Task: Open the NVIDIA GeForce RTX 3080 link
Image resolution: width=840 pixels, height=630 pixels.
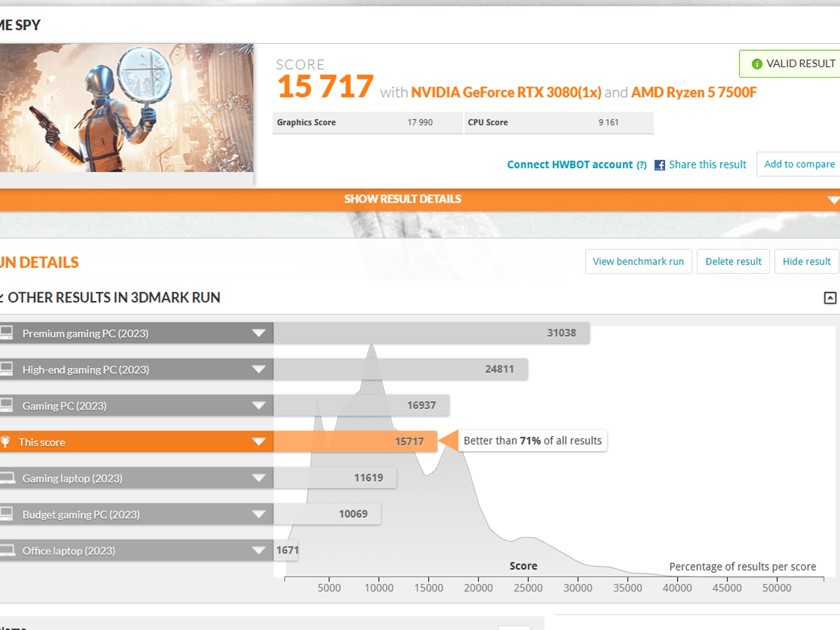Action: 506,93
